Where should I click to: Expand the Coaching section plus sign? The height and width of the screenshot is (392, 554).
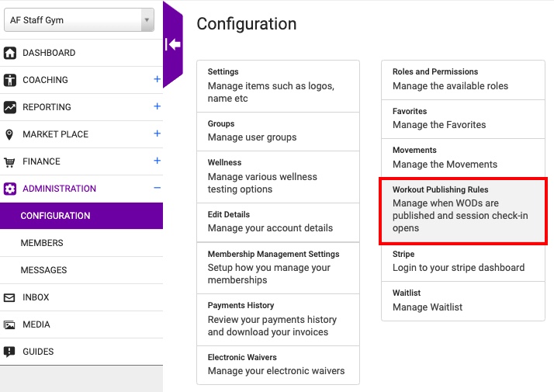[x=158, y=79]
